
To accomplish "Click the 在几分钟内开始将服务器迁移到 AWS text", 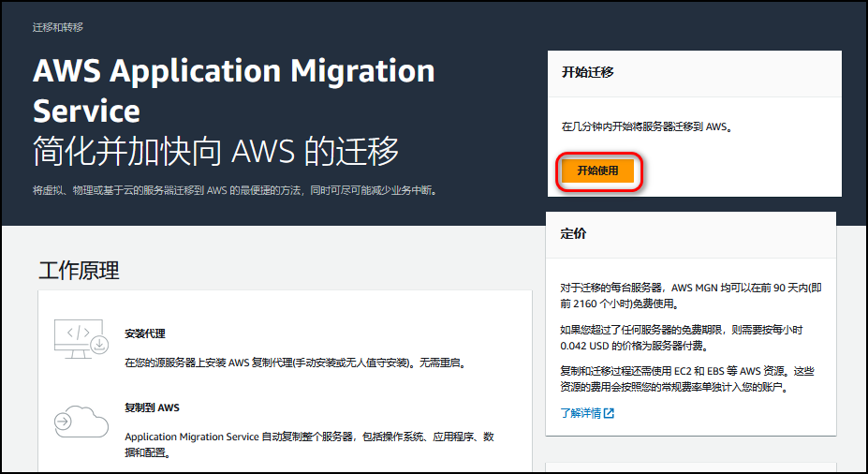I will tap(647, 126).
